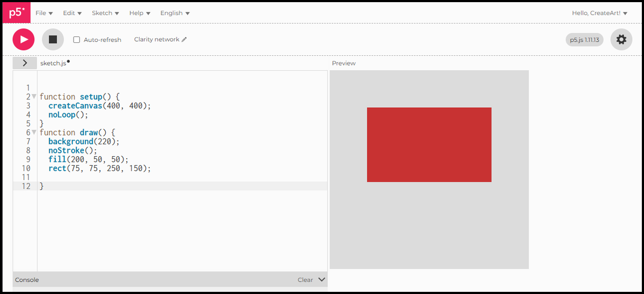Screen dimensions: 644x294
Task: Click the background(220) code line
Action: [84, 141]
